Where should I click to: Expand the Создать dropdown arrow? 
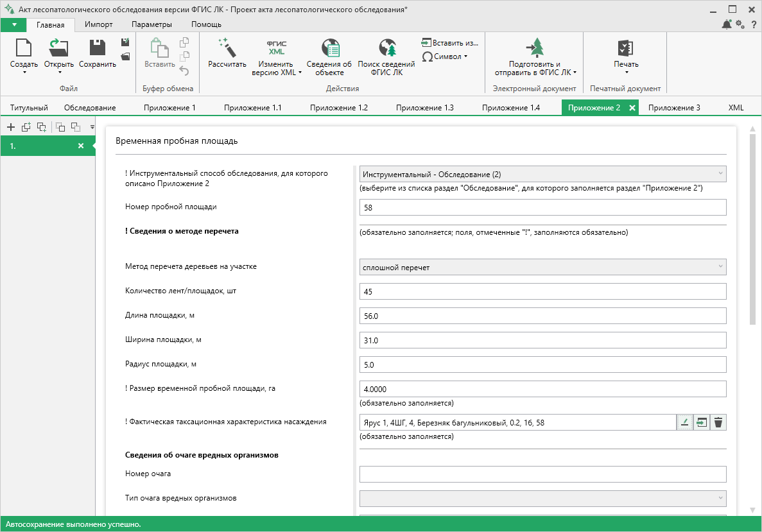[x=24, y=73]
